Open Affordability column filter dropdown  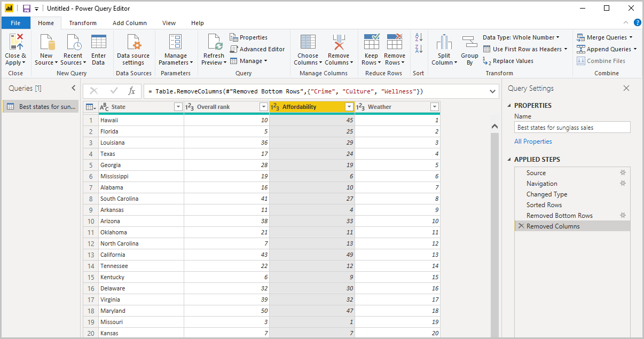349,107
